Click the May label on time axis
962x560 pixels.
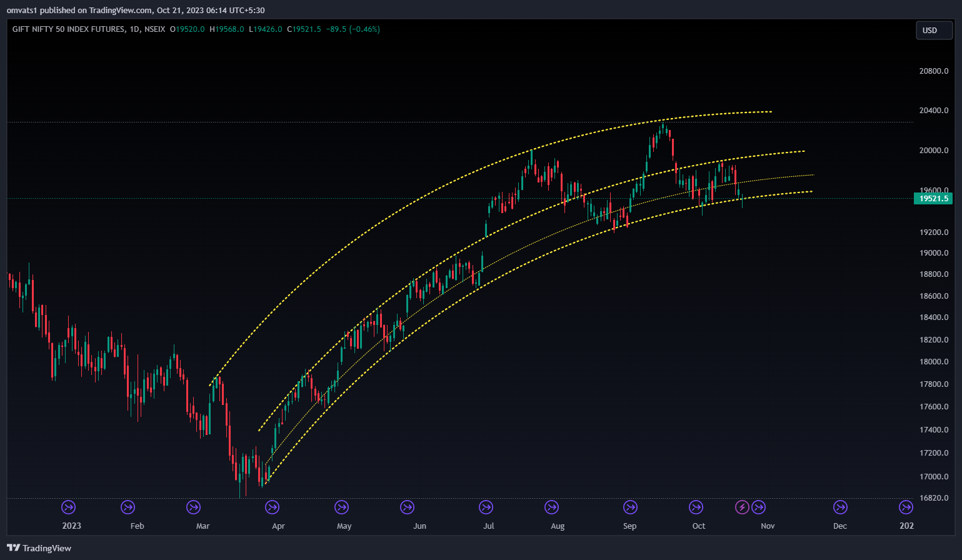pyautogui.click(x=344, y=526)
